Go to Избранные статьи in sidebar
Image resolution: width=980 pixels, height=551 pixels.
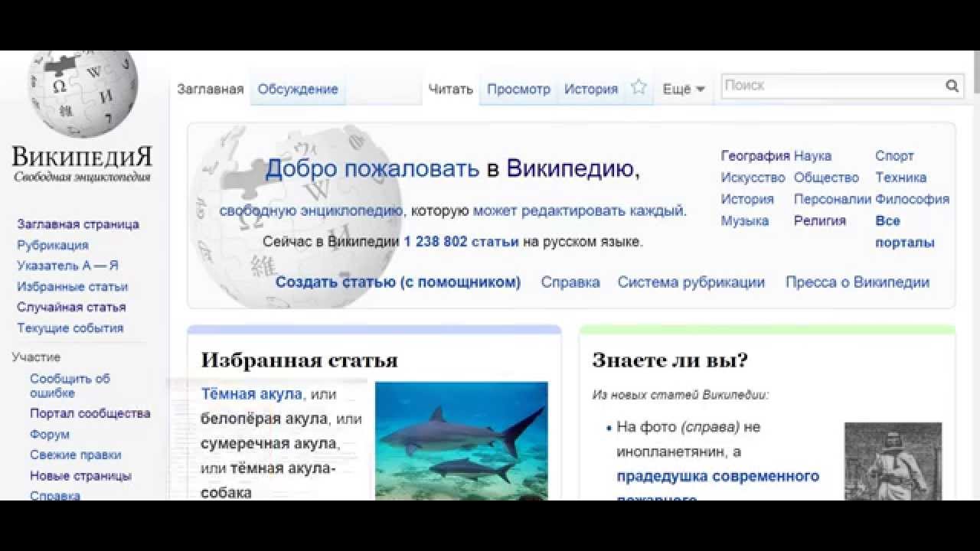click(x=72, y=286)
